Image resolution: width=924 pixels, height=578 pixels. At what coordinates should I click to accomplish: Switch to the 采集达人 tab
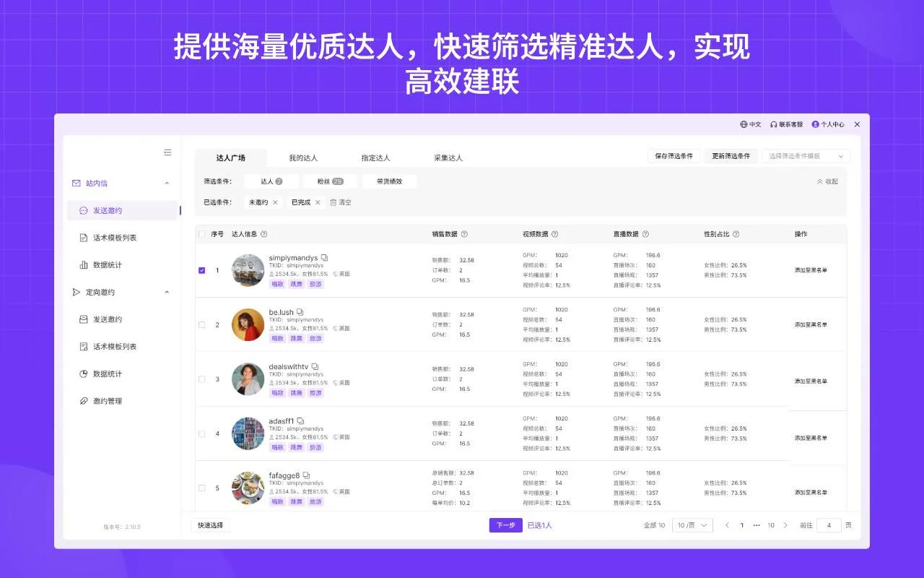click(x=448, y=158)
